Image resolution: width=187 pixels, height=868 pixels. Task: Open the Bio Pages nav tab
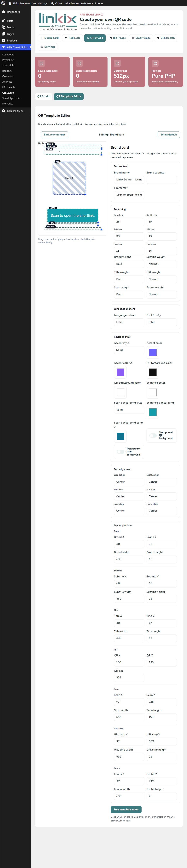pos(118,38)
